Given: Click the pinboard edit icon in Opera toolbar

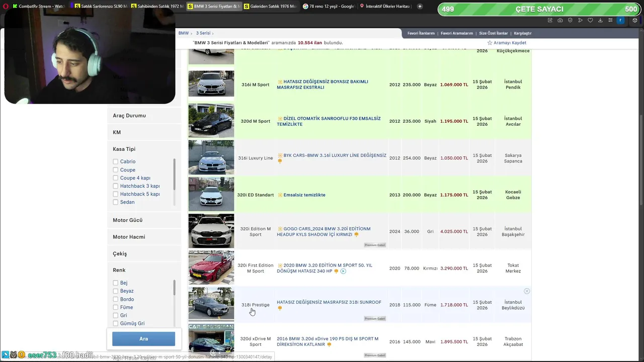Looking at the screenshot, I should tap(550, 20).
